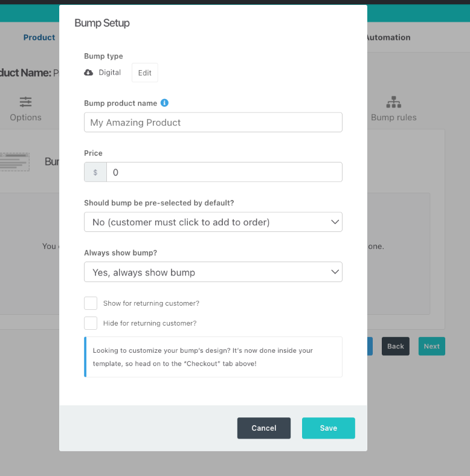This screenshot has height=476, width=470.
Task: Click the Digital cloud download icon
Action: pos(89,72)
